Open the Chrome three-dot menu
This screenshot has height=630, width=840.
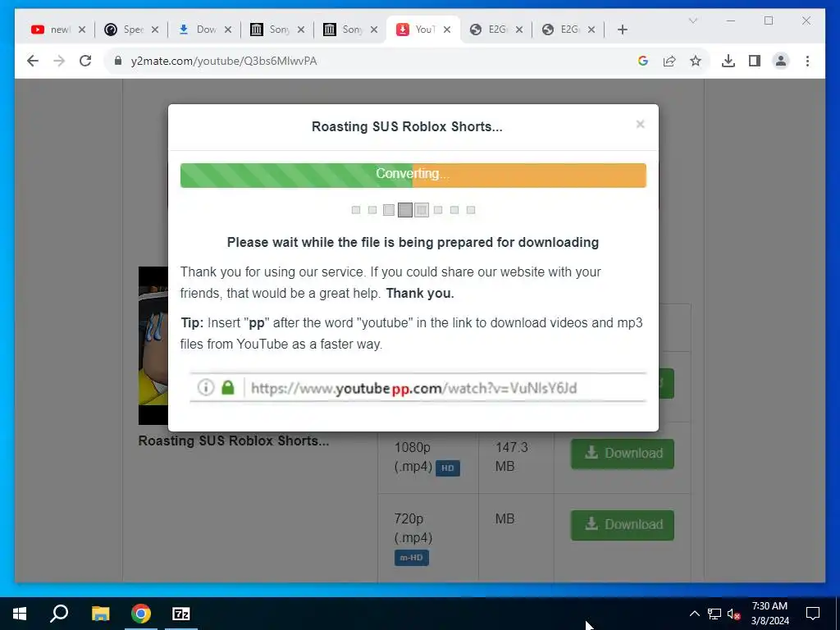[807, 61]
